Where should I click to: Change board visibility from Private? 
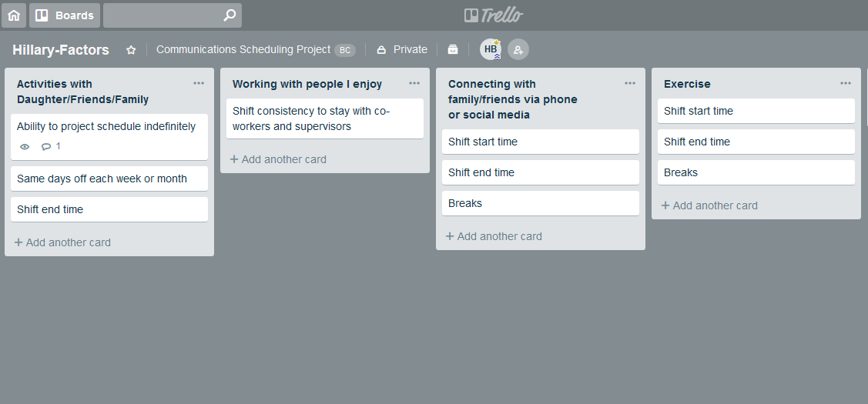(402, 49)
